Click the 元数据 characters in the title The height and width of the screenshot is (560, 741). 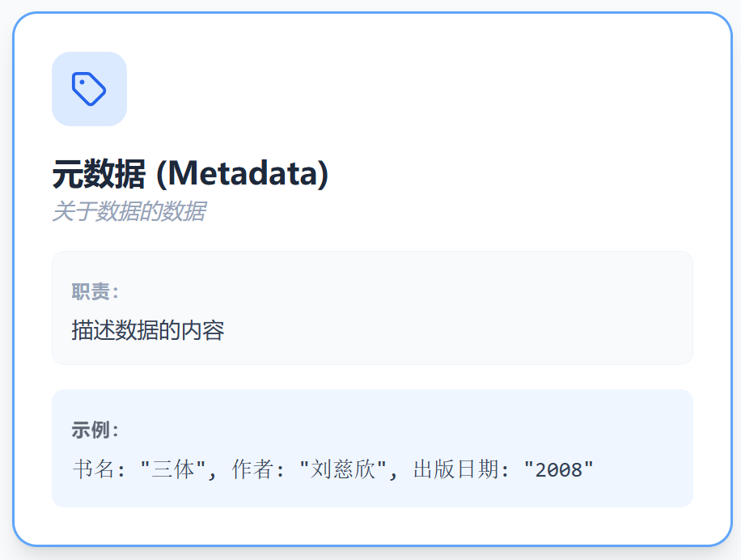pos(100,174)
